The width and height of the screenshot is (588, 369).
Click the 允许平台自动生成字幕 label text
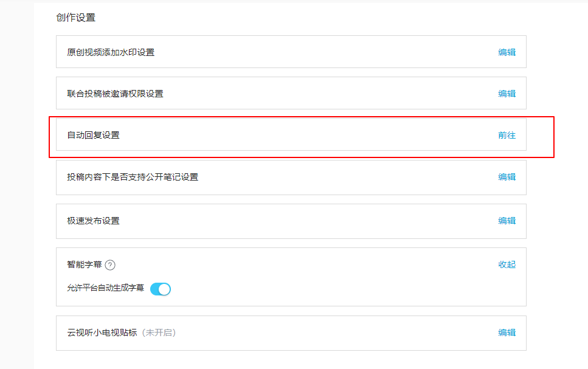click(105, 288)
